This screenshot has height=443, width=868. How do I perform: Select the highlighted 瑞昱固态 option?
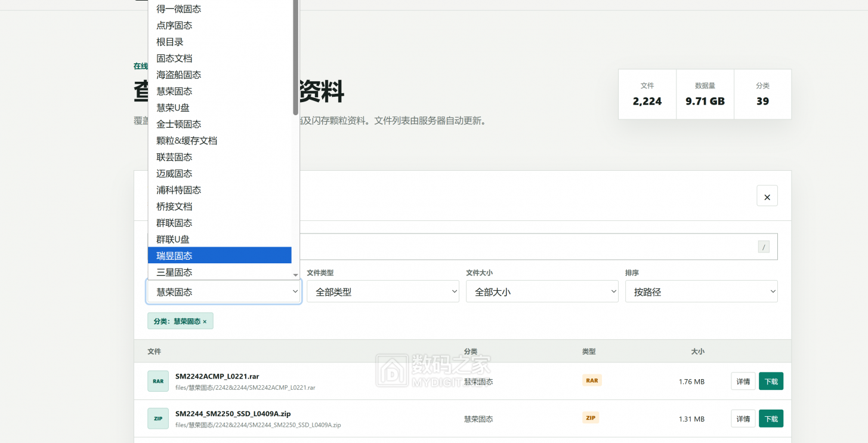pyautogui.click(x=220, y=256)
